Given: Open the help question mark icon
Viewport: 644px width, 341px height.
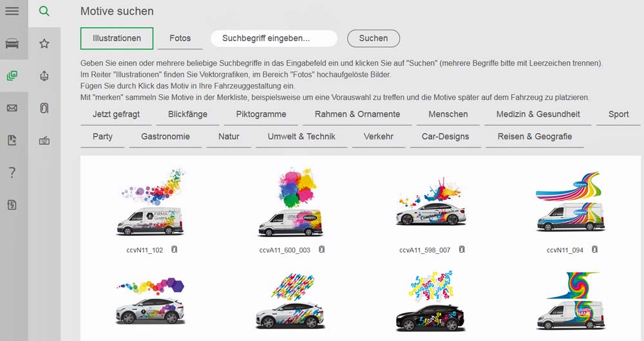Looking at the screenshot, I should click(x=12, y=172).
